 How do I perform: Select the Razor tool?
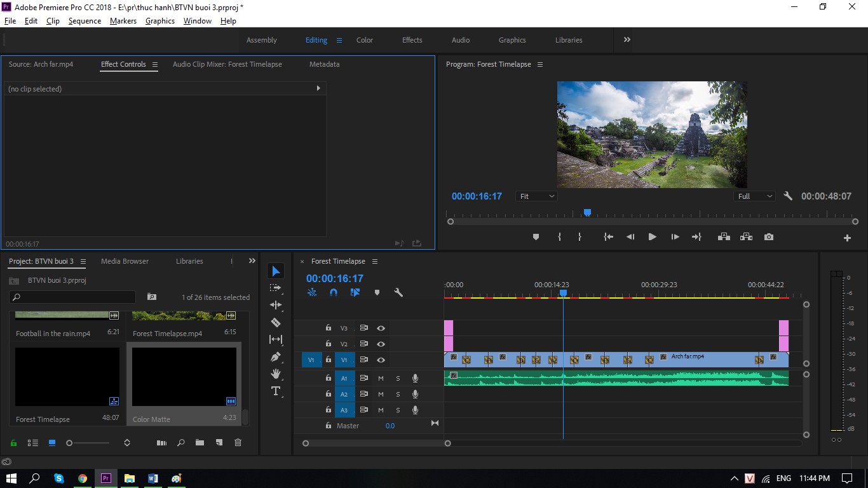click(x=276, y=322)
